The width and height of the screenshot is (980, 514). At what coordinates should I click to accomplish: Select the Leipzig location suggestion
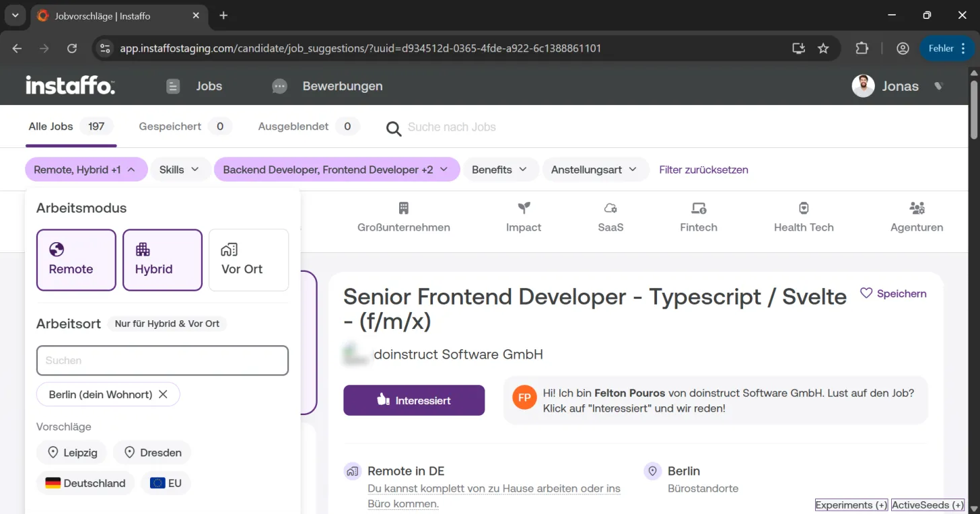coord(72,453)
